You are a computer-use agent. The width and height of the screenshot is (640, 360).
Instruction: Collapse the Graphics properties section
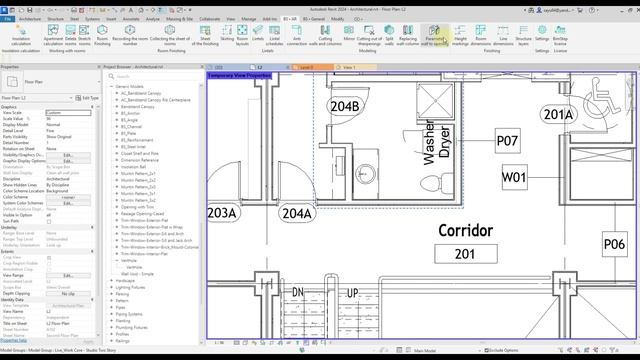[x=92, y=107]
